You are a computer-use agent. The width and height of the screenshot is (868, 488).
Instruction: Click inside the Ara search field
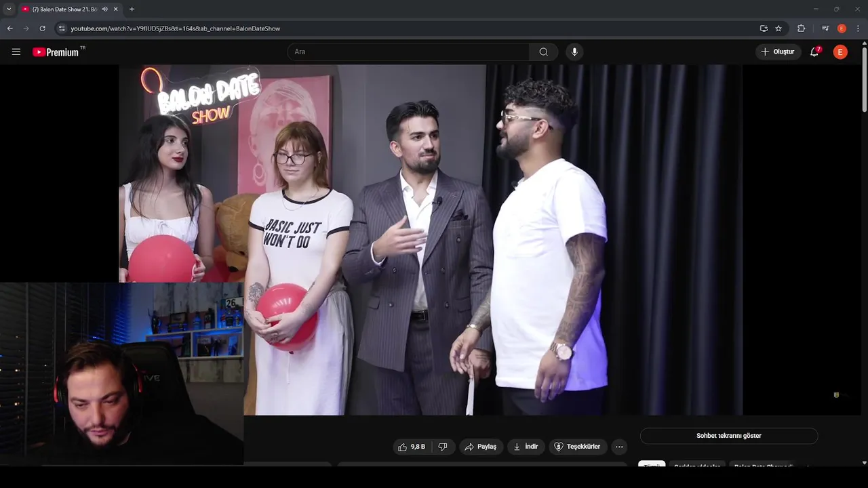[408, 52]
